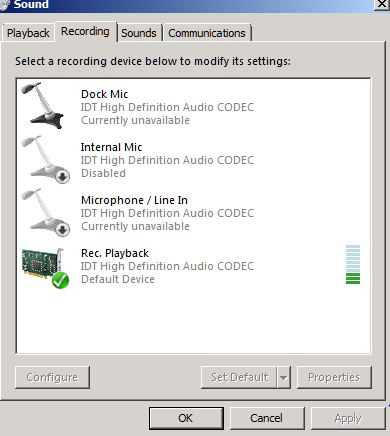This screenshot has width=390, height=436.
Task: Go to the Communications tab
Action: click(x=207, y=33)
